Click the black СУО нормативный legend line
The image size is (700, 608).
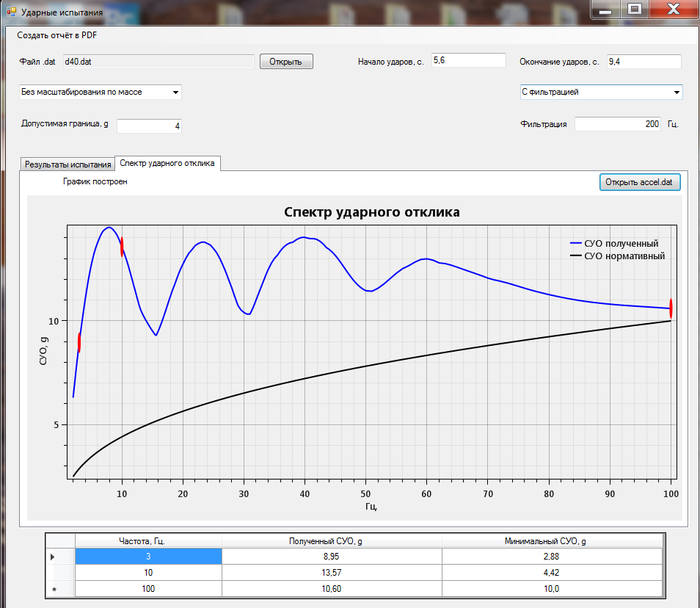point(575,256)
